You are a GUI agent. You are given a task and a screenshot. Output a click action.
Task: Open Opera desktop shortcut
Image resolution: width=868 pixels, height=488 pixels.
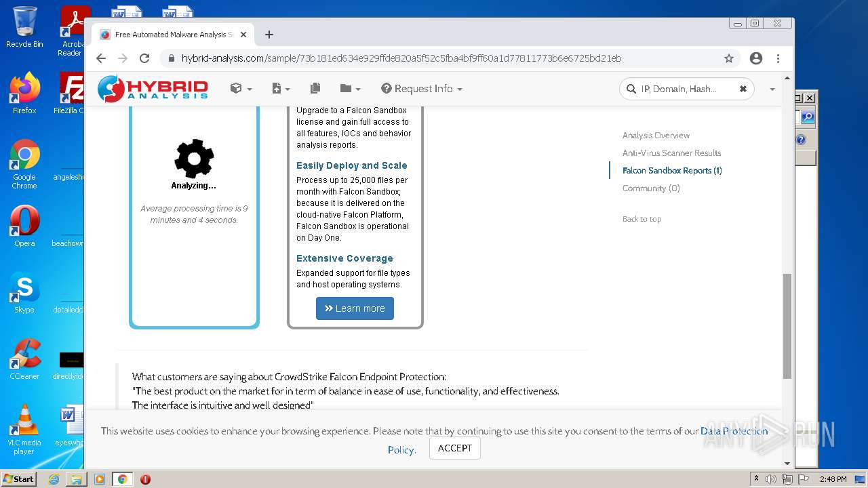click(24, 226)
